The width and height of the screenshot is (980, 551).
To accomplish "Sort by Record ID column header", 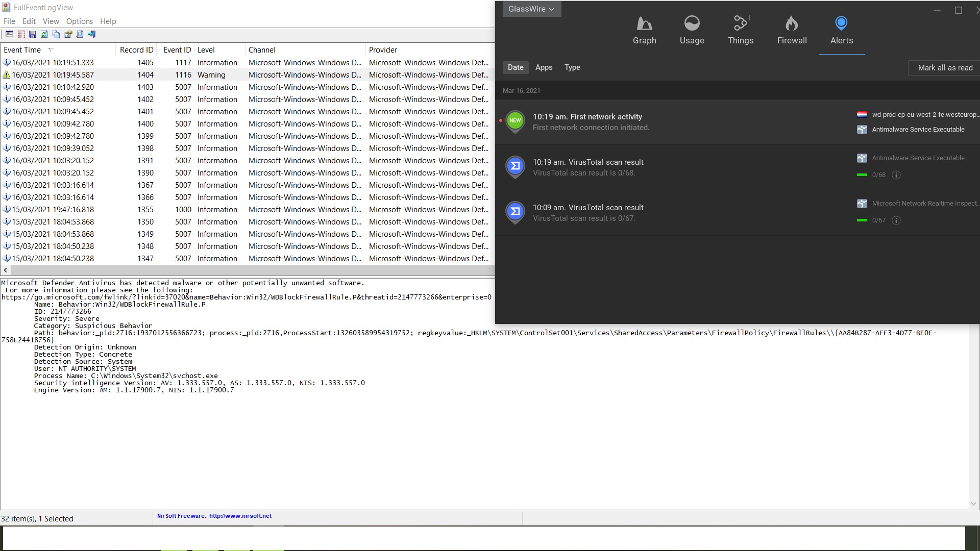I will point(136,50).
